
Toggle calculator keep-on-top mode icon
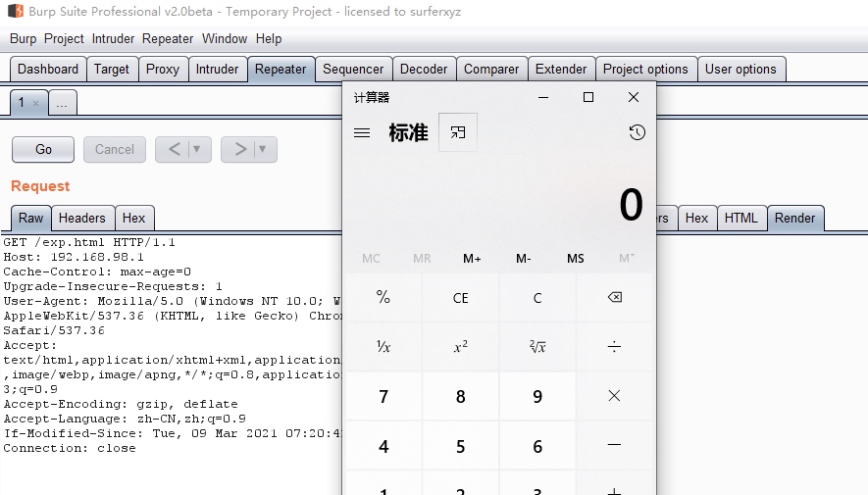click(x=458, y=132)
